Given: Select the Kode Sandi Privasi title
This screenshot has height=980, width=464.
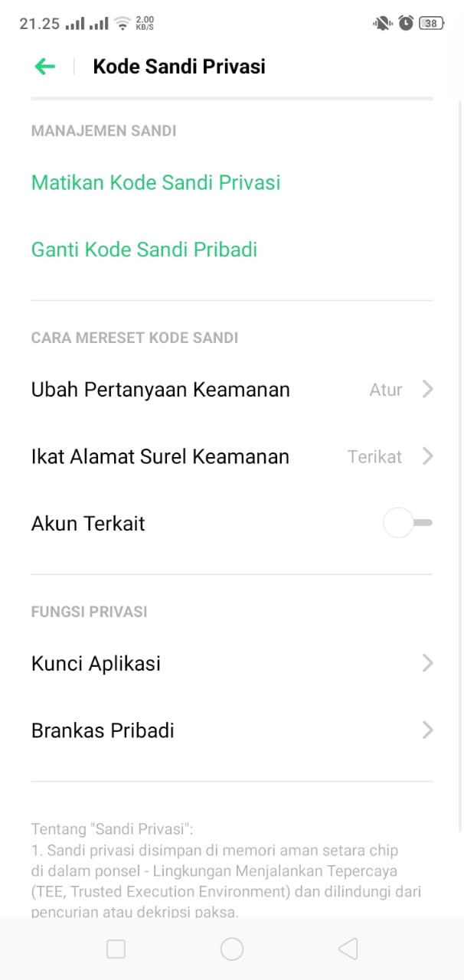Looking at the screenshot, I should [178, 67].
